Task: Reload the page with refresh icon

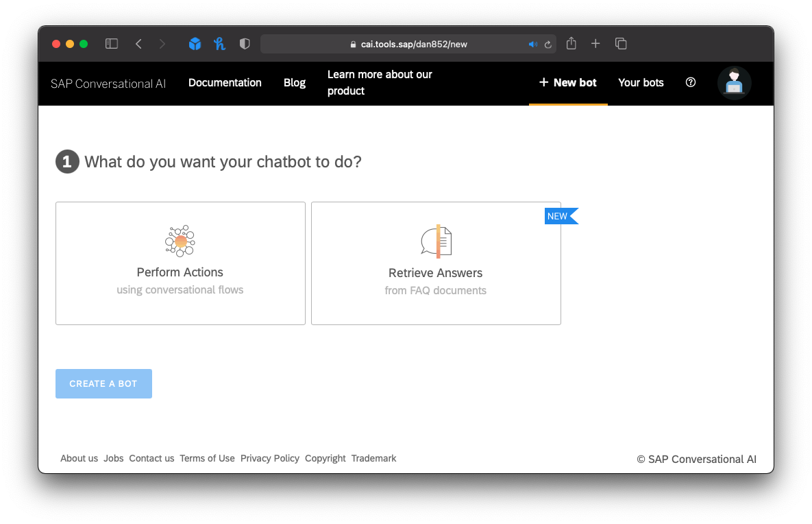Action: pyautogui.click(x=548, y=45)
